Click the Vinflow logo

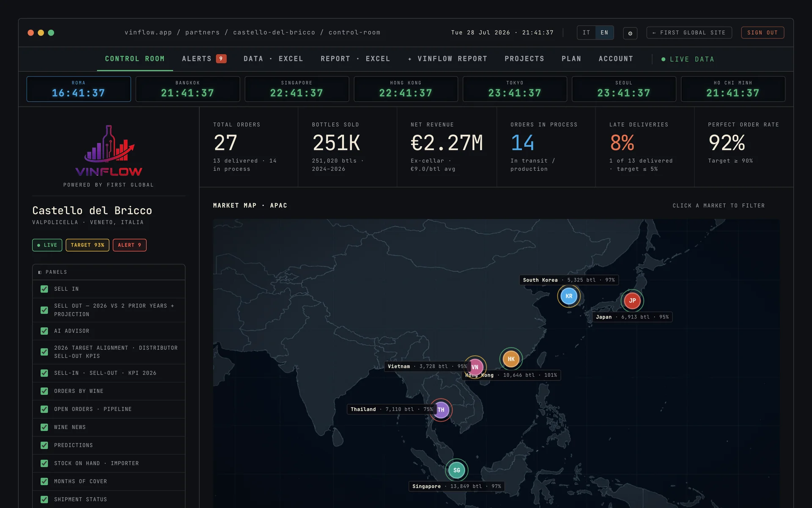tap(109, 151)
